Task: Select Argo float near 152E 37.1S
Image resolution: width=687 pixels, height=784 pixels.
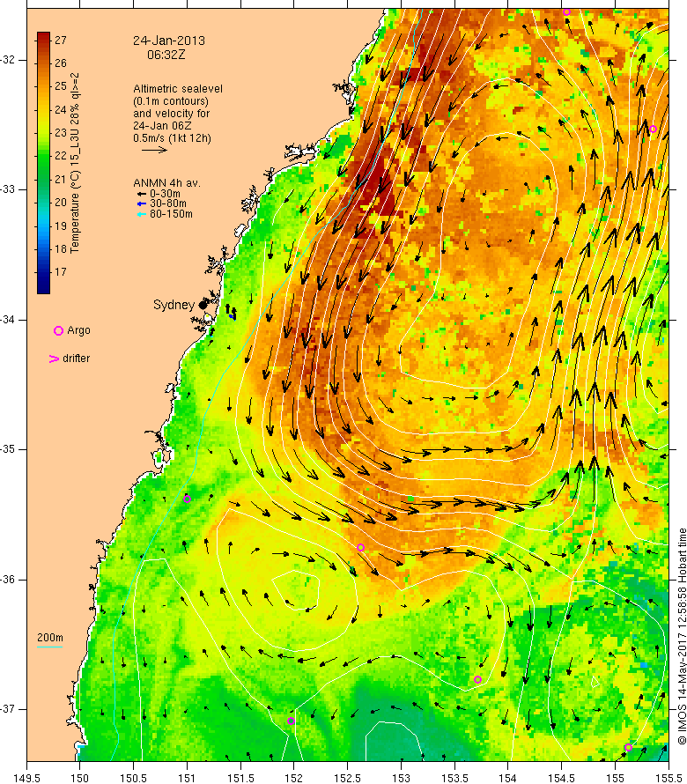Action: click(291, 721)
